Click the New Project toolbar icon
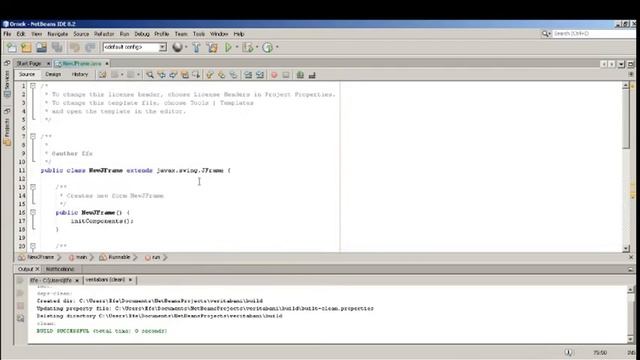The image size is (640, 360). 27,47
